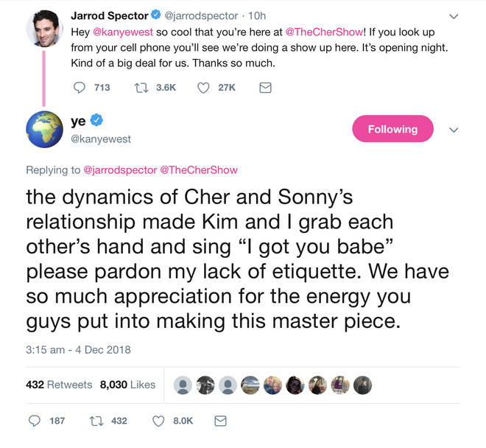Open @kanyewest mention in Jarrod's tweet
Viewport: 486px width, 448px height.
coord(123,32)
